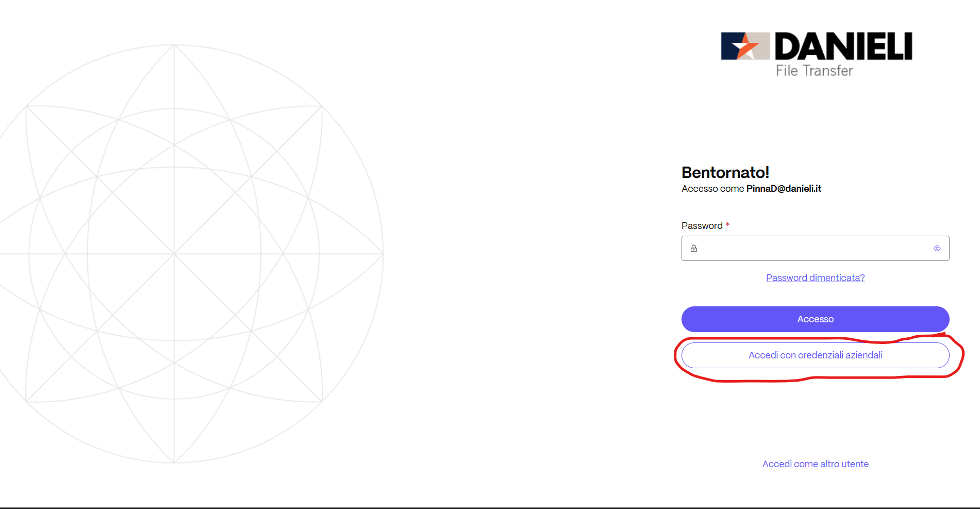Click the "Password" field label

(702, 226)
